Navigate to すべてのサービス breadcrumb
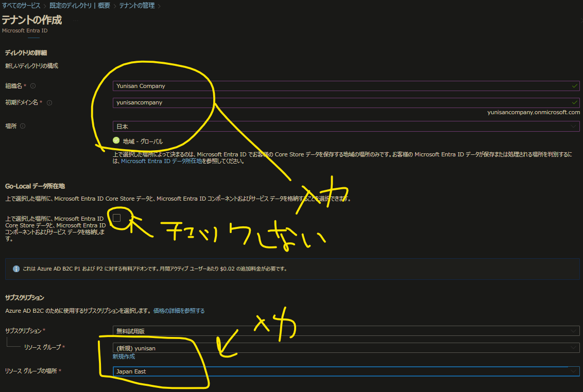 tap(21, 6)
